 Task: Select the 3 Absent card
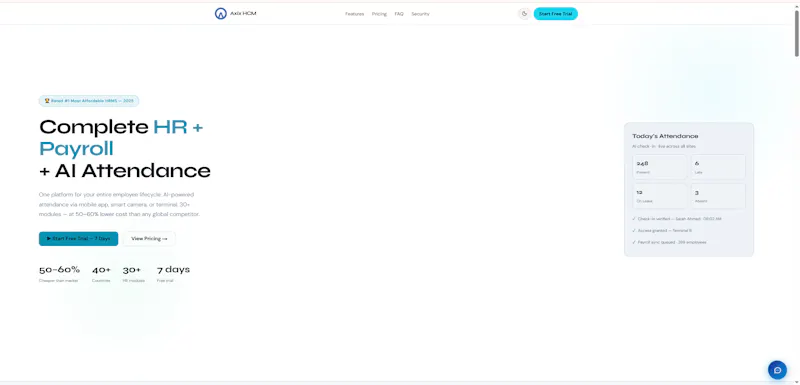click(x=718, y=196)
